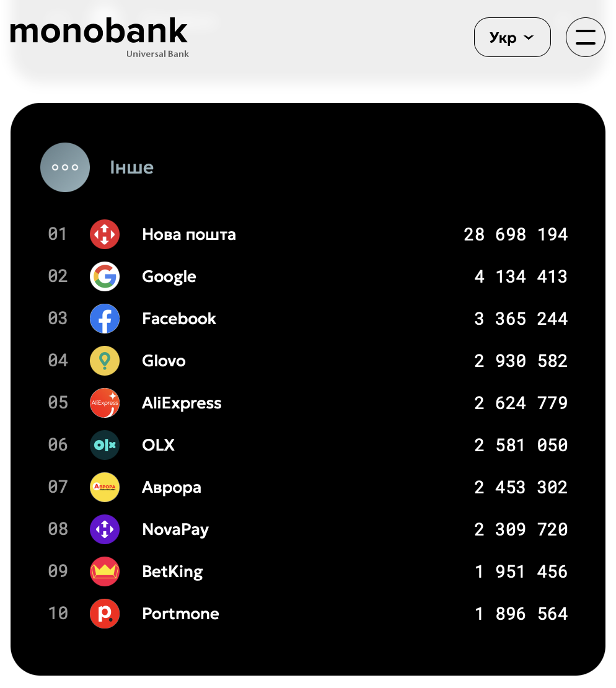This screenshot has width=616, height=688.
Task: Click the Glovo yellow pin icon
Action: [105, 361]
